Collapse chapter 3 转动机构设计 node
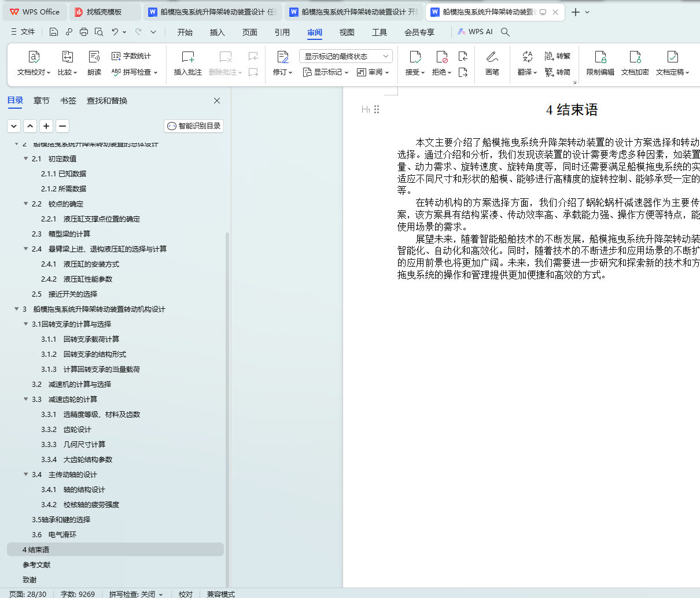Viewport: 700px width, 598px height. (17, 309)
